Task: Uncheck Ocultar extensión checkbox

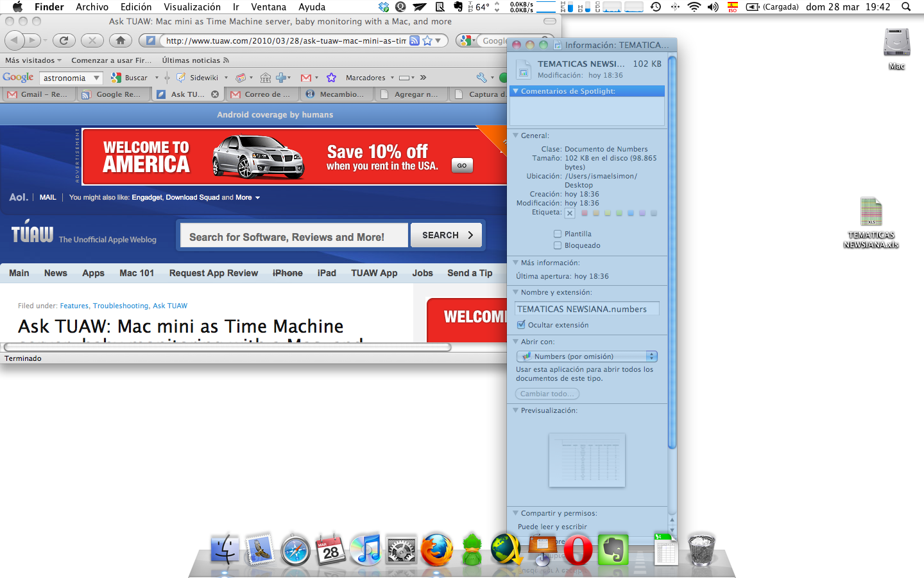Action: pyautogui.click(x=521, y=325)
